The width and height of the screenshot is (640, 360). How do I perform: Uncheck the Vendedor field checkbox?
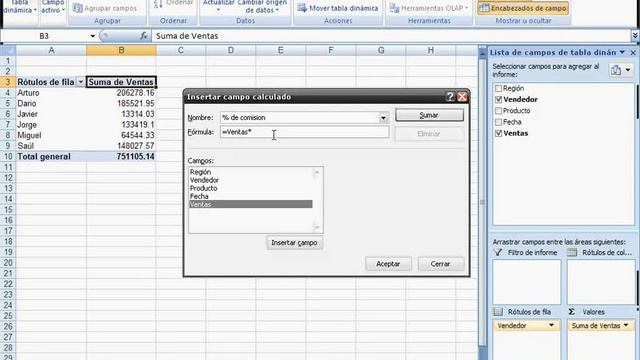click(x=498, y=100)
